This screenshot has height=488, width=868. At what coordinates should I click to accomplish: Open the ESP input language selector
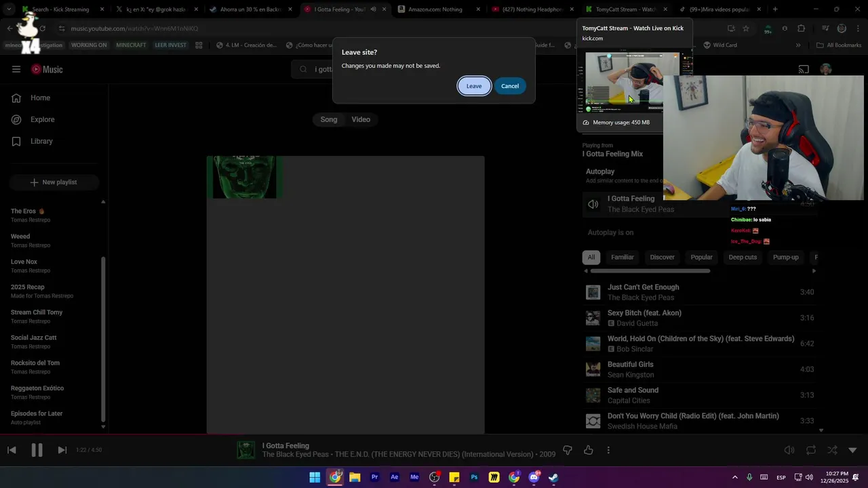pyautogui.click(x=781, y=477)
